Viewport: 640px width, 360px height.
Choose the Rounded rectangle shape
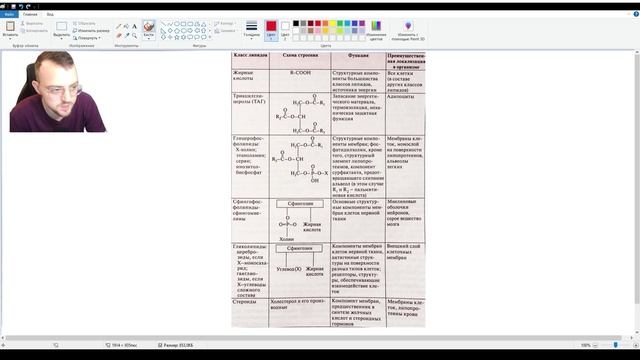[190, 24]
